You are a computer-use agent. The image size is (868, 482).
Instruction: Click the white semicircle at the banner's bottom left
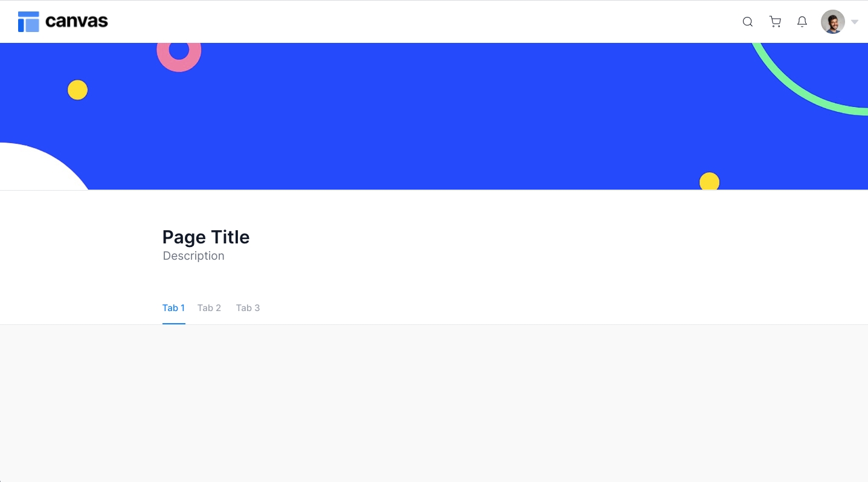pos(36,169)
